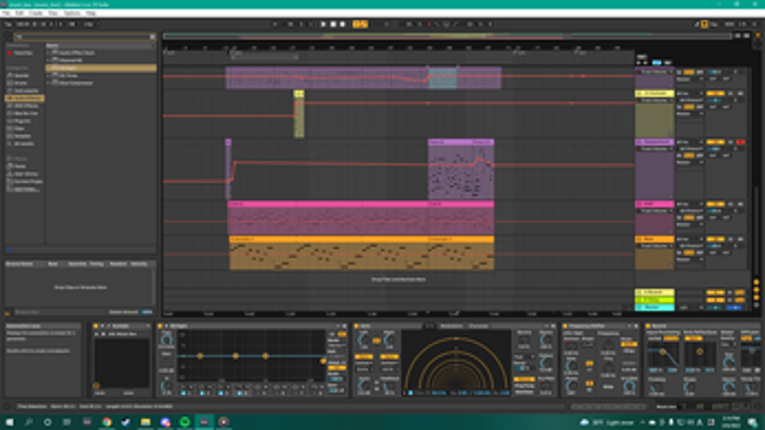Open Spotify from the taskbar
Image resolution: width=765 pixels, height=430 pixels.
click(x=184, y=422)
